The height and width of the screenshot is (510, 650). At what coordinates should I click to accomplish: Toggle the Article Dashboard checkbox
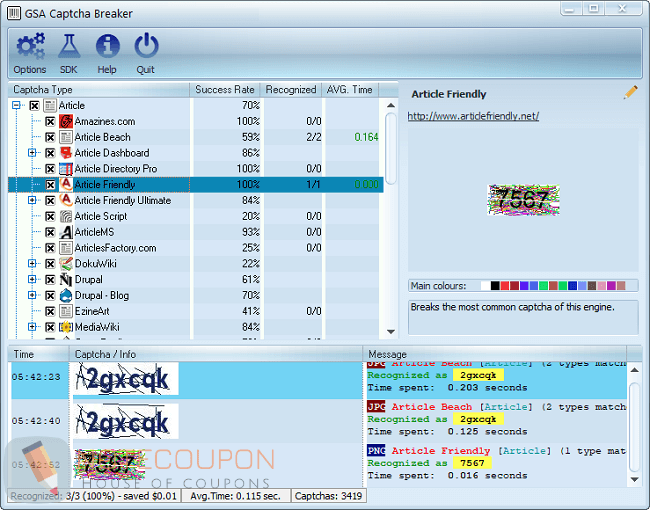click(x=50, y=153)
